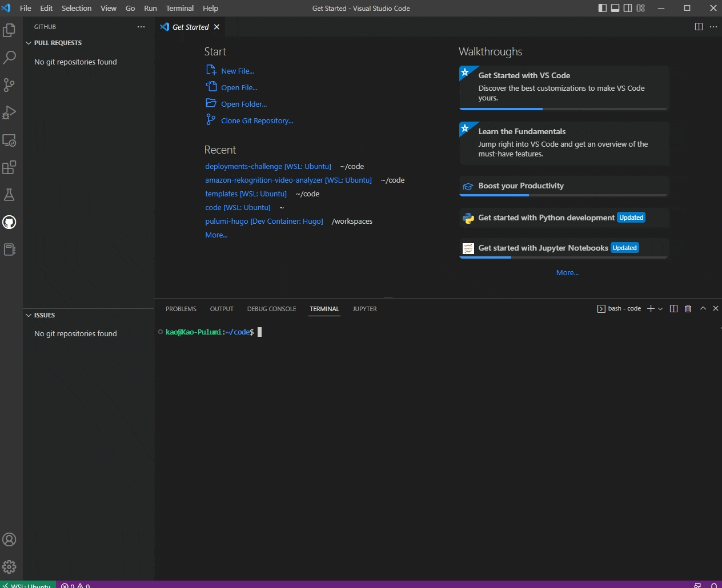Open the terminal launch profile dropdown arrow
Viewport: 722px width, 588px height.
660,309
